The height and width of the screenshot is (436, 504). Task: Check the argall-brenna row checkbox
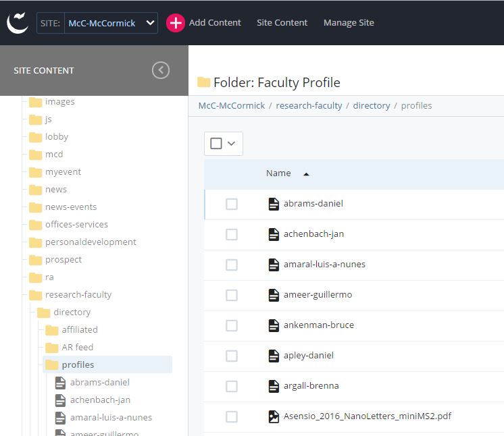232,386
